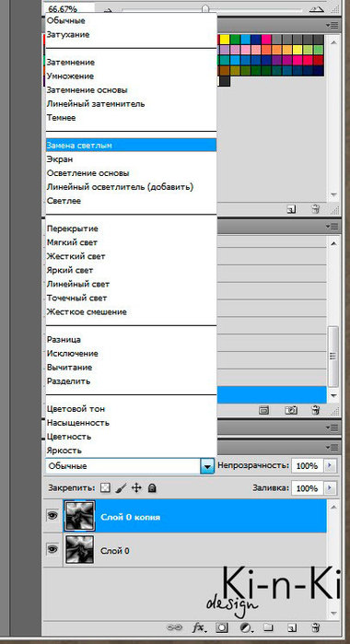Screen dimensions: 350x644
Task: Toggle the lock all padlock icon
Action: (152, 488)
